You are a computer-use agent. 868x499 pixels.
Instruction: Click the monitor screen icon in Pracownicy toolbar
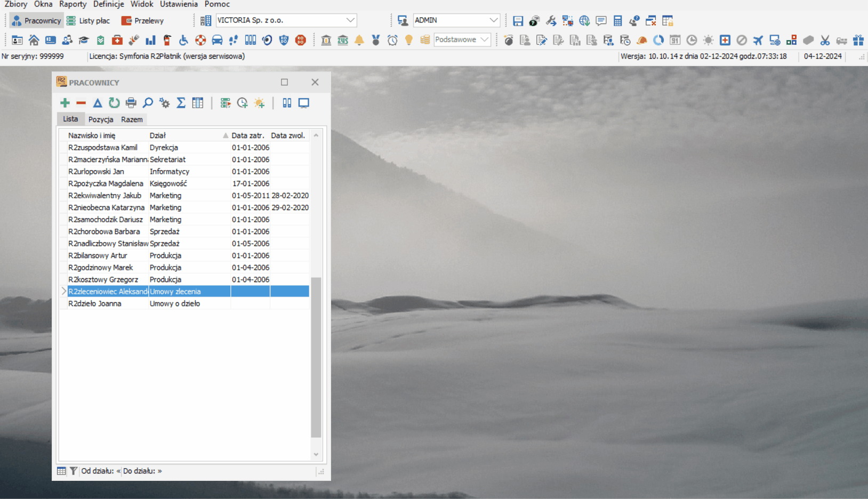point(304,103)
